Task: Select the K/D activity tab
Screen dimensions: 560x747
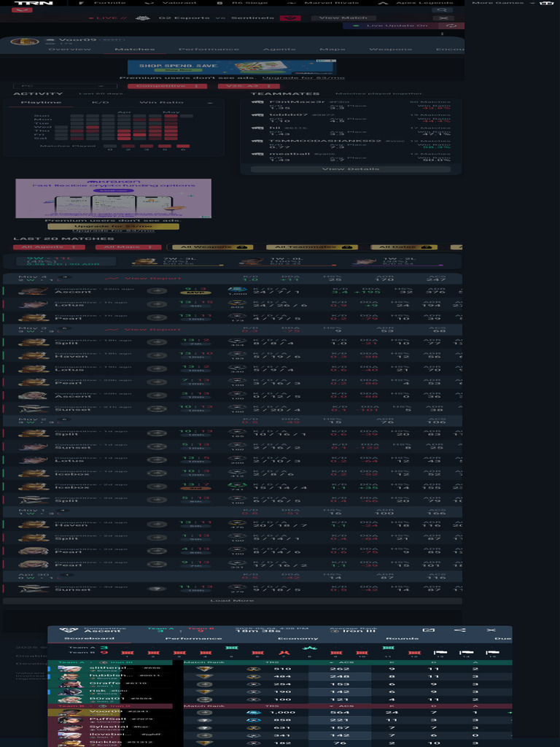Action: 101,102
